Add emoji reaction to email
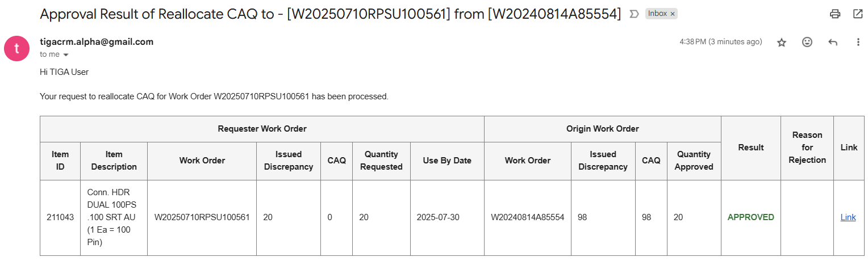This screenshot has width=868, height=261. click(807, 42)
